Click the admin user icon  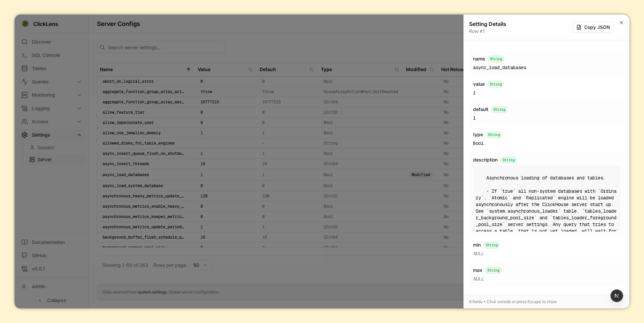[24, 286]
